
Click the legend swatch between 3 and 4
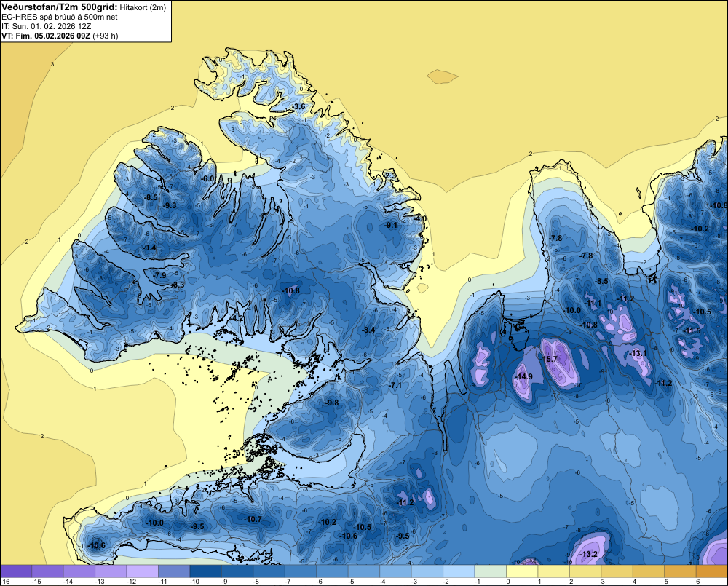(617, 571)
